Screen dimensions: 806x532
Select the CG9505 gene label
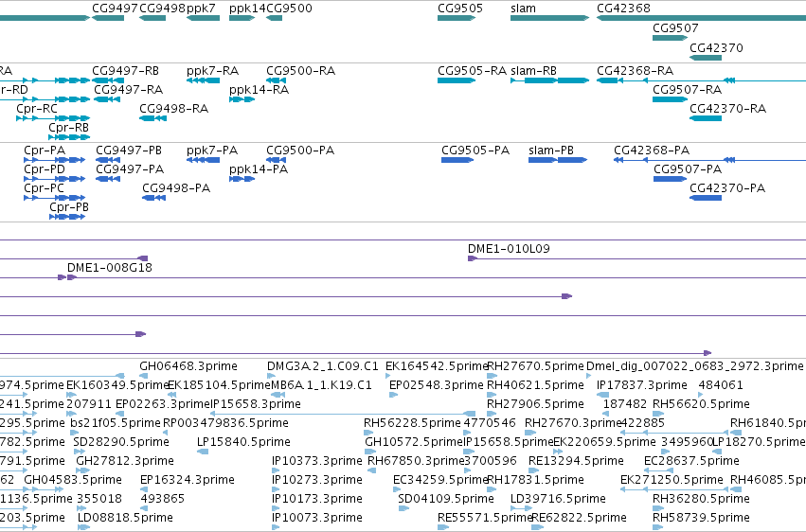460,9
